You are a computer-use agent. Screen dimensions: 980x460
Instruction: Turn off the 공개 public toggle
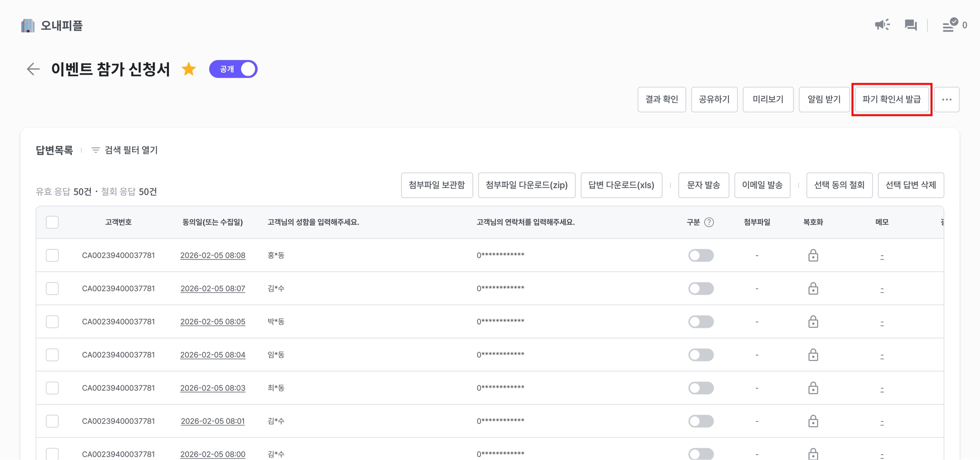click(233, 69)
